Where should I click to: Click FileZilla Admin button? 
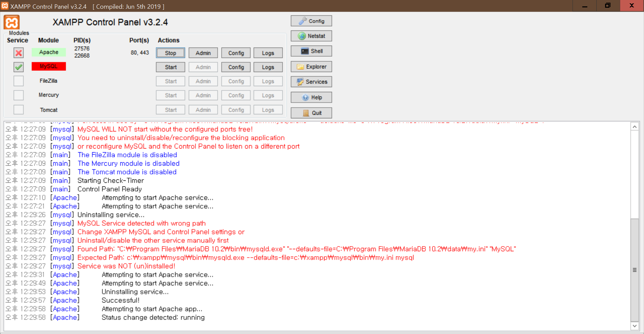(203, 81)
